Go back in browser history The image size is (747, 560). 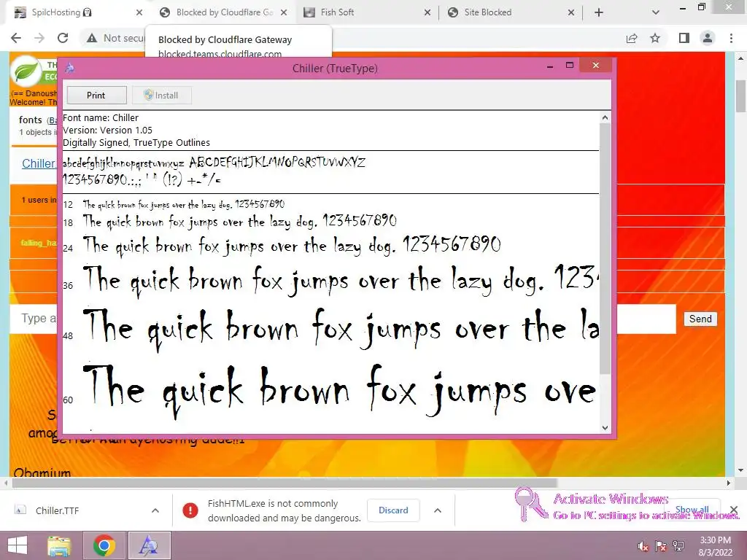pos(16,38)
